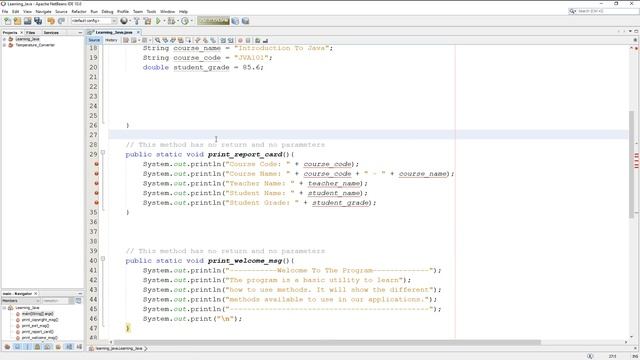The height and width of the screenshot is (360, 640).
Task: Click the Next Bookmark icon in the editor toolbar
Action: 205,40
